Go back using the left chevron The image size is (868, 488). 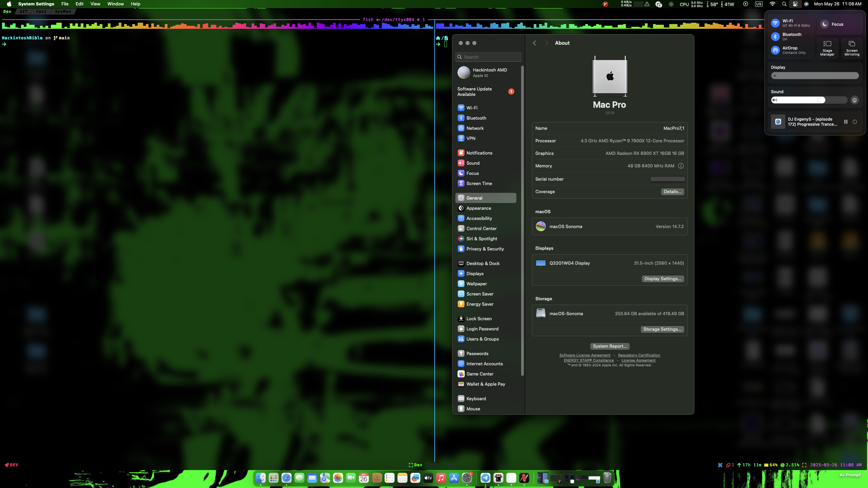click(534, 43)
